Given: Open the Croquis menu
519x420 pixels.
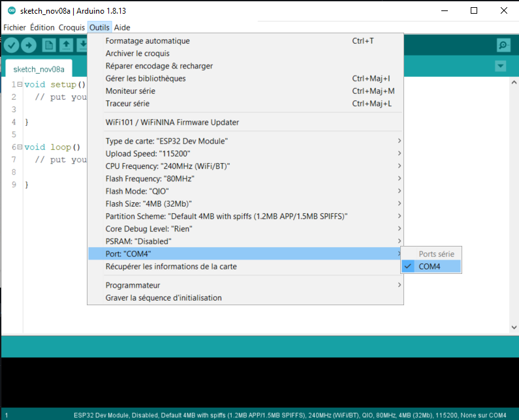Looking at the screenshot, I should point(72,27).
